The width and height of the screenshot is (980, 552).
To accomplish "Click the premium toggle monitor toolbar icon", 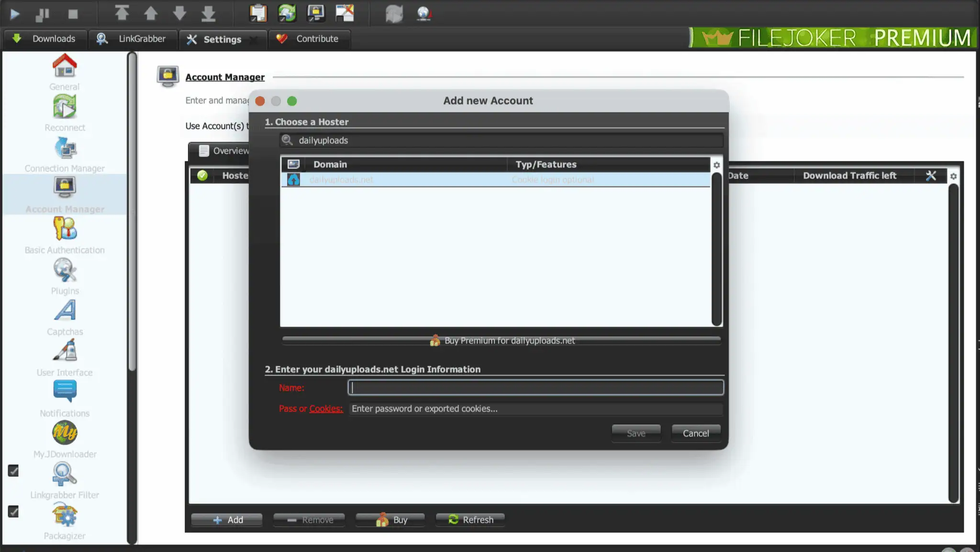I will pos(316,13).
